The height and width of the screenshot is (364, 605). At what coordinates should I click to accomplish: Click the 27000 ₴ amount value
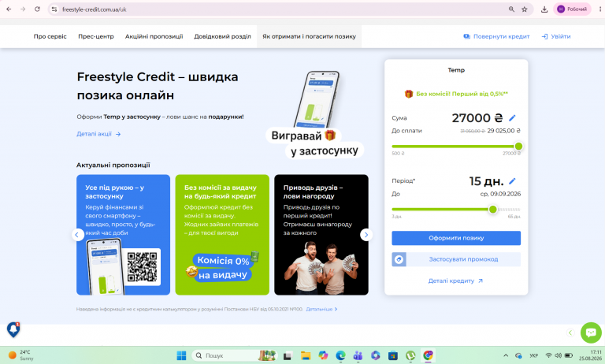(x=477, y=117)
